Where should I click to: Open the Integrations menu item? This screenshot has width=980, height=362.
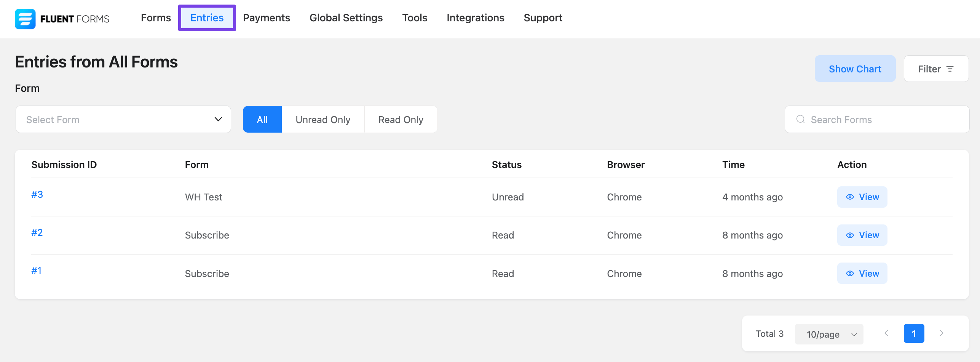tap(476, 18)
